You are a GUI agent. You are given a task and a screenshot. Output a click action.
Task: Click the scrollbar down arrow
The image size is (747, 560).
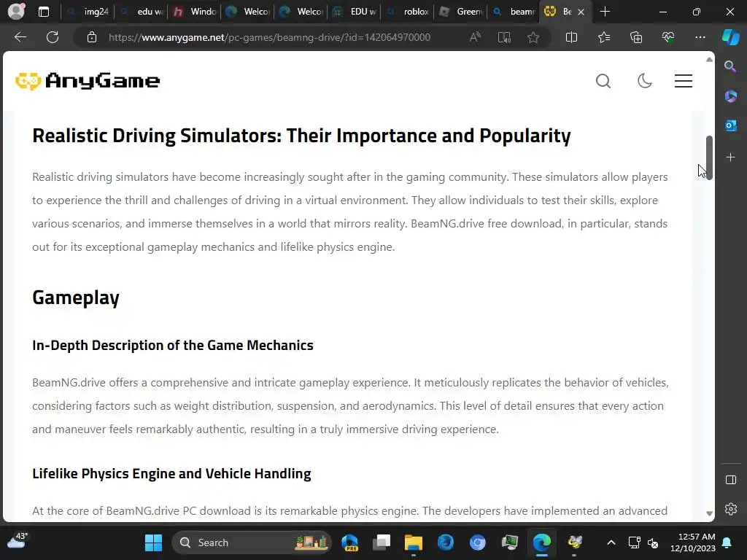click(709, 513)
